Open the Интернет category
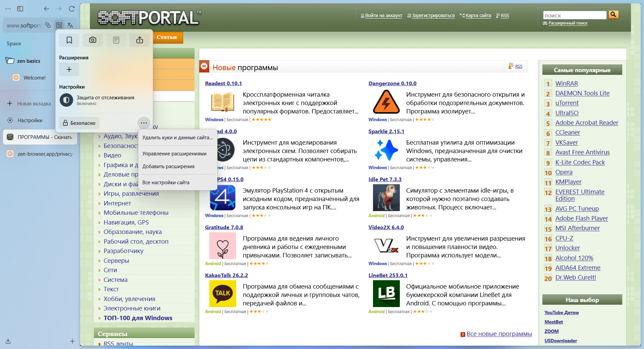 coord(117,203)
